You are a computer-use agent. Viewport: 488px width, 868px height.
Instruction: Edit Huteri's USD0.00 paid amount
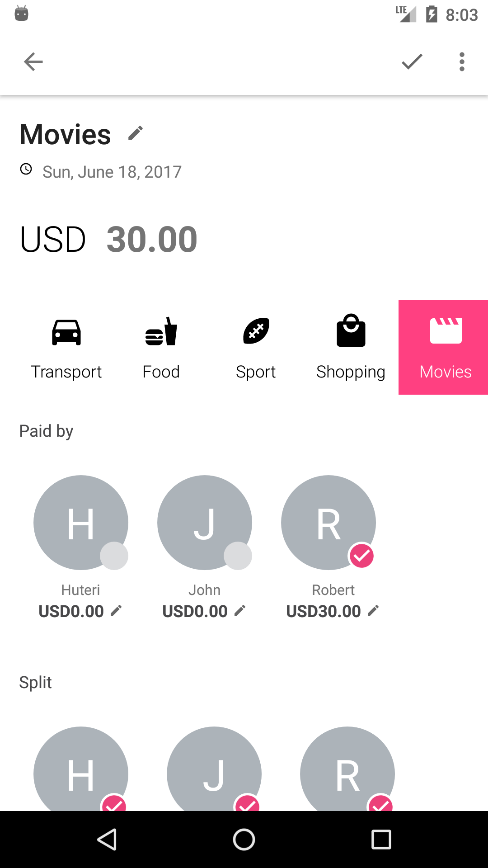[x=116, y=611]
